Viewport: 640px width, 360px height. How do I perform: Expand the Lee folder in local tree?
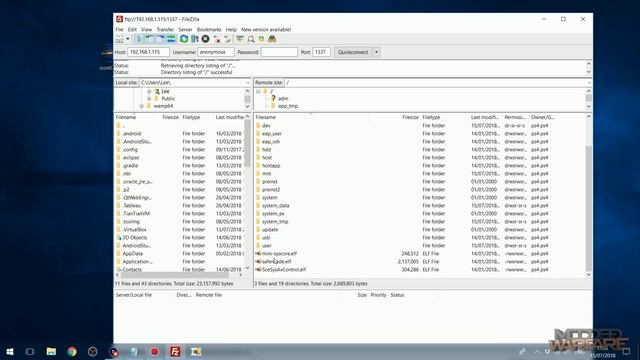[149, 91]
